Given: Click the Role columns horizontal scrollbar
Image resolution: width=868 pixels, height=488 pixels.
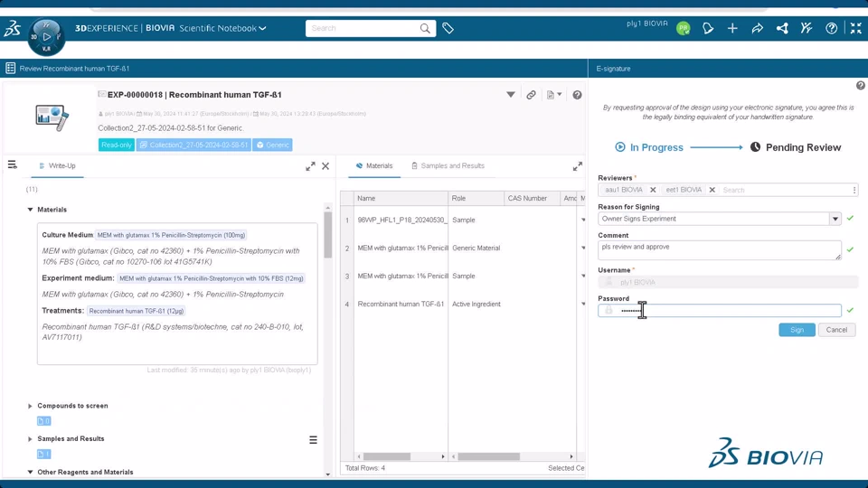Looking at the screenshot, I should (488, 456).
